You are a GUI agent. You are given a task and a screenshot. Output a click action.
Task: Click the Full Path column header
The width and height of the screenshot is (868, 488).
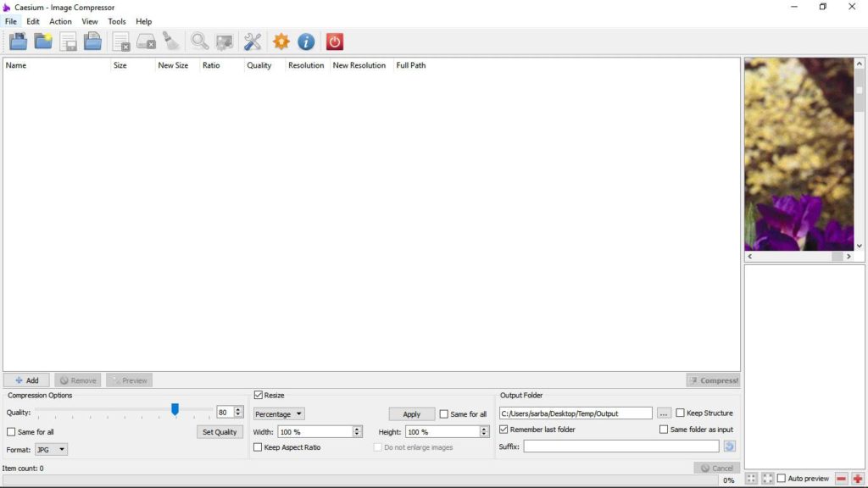pos(411,65)
